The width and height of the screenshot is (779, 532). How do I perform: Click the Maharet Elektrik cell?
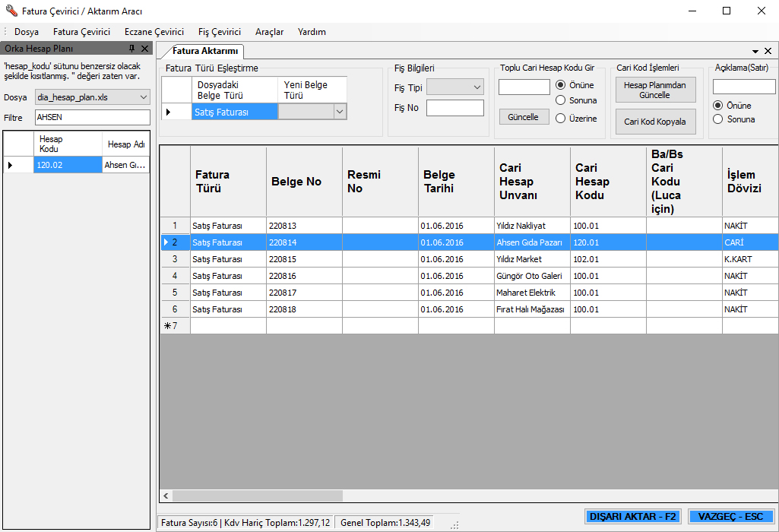click(x=532, y=293)
